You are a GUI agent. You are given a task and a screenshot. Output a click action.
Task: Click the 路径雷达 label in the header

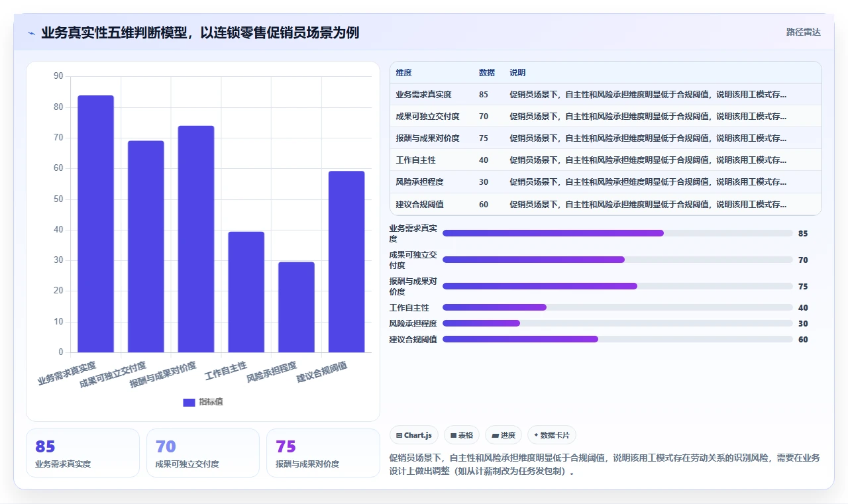803,32
